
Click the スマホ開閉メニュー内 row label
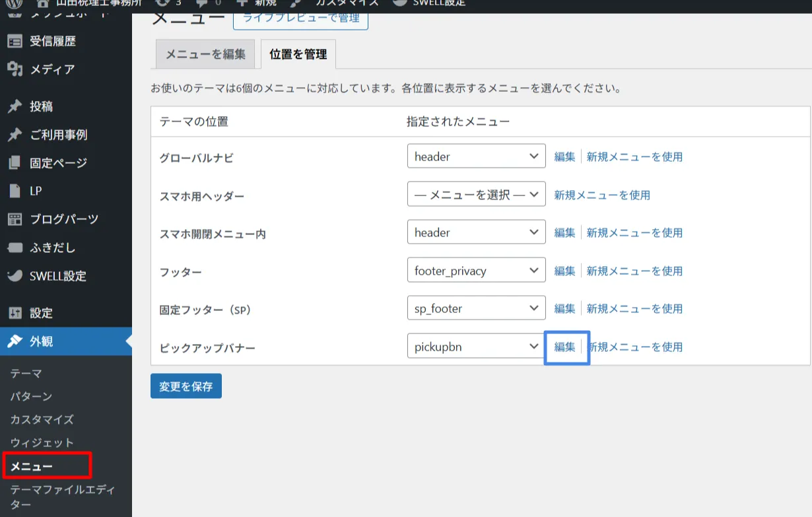click(x=213, y=234)
